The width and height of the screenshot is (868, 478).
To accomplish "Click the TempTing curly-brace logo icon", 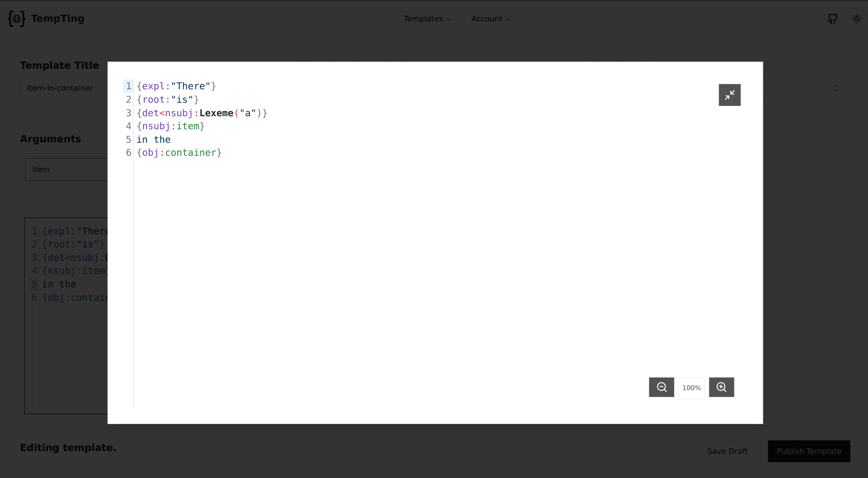I will tap(16, 19).
